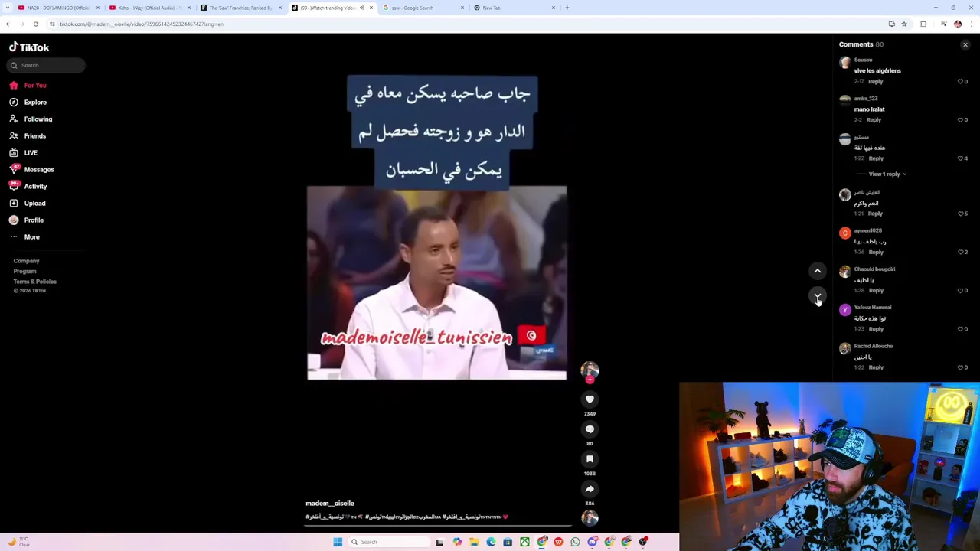980x551 pixels.
Task: Click the video player area
Action: [x=437, y=282]
